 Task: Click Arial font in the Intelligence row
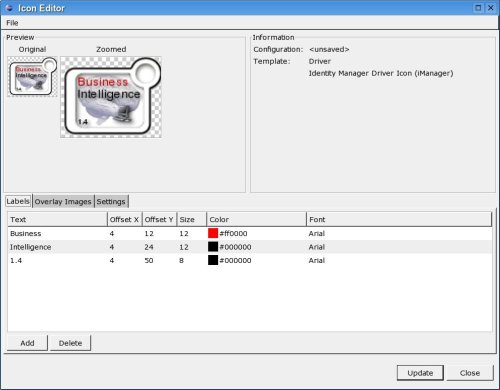317,247
